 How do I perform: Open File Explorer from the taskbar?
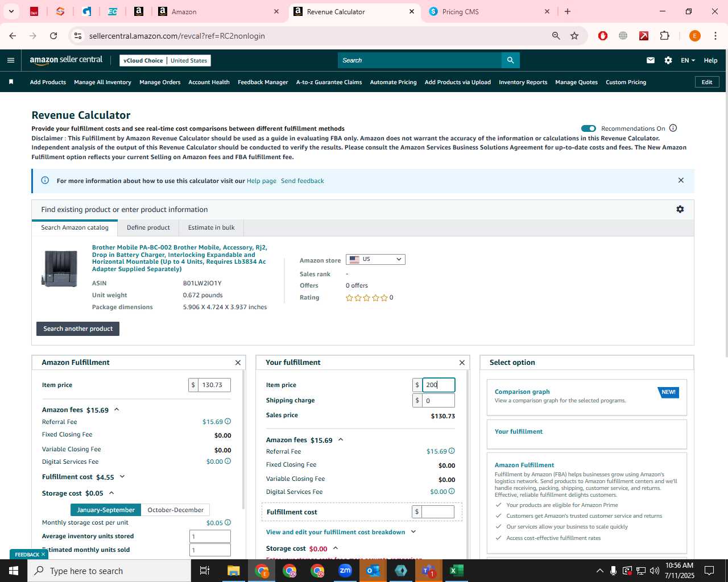(x=234, y=571)
